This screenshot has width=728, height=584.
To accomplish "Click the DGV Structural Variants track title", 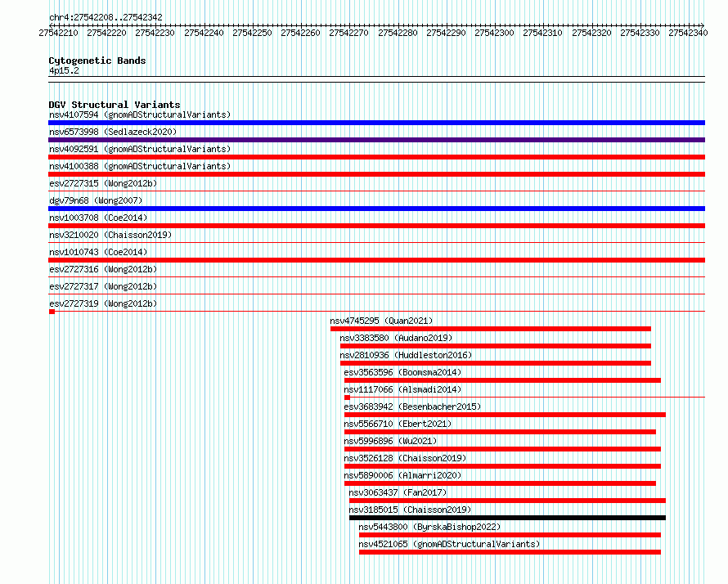I will click(115, 105).
